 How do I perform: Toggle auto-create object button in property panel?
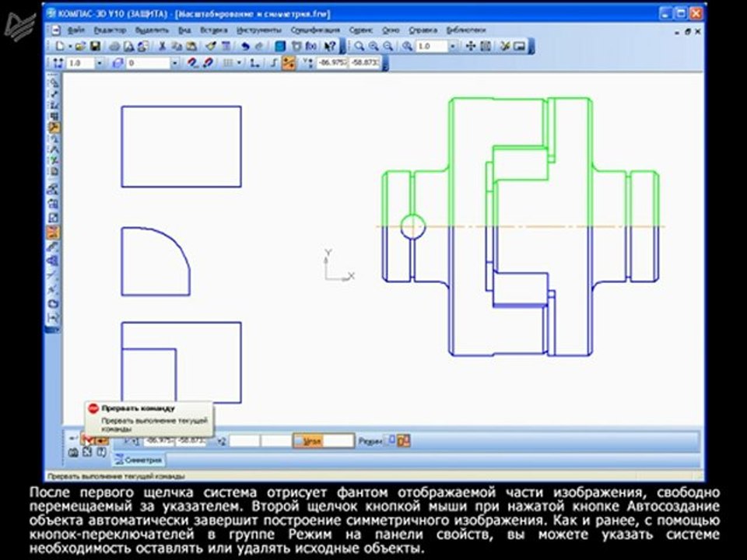click(102, 439)
